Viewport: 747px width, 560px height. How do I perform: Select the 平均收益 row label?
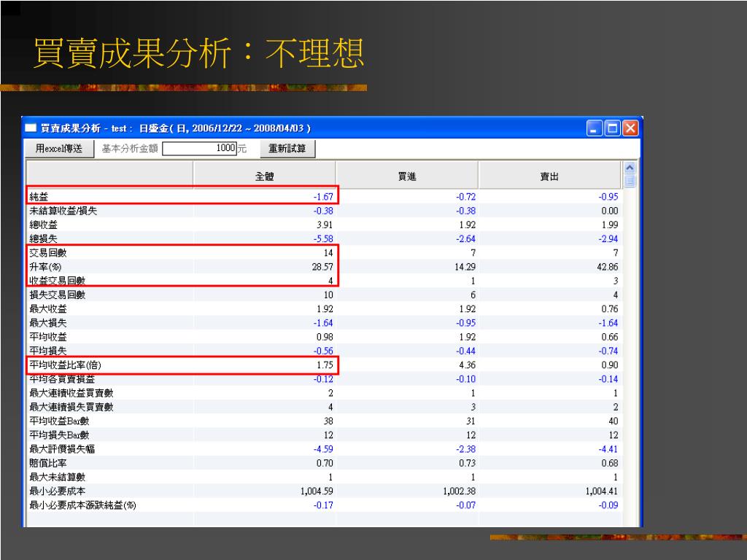click(x=48, y=337)
